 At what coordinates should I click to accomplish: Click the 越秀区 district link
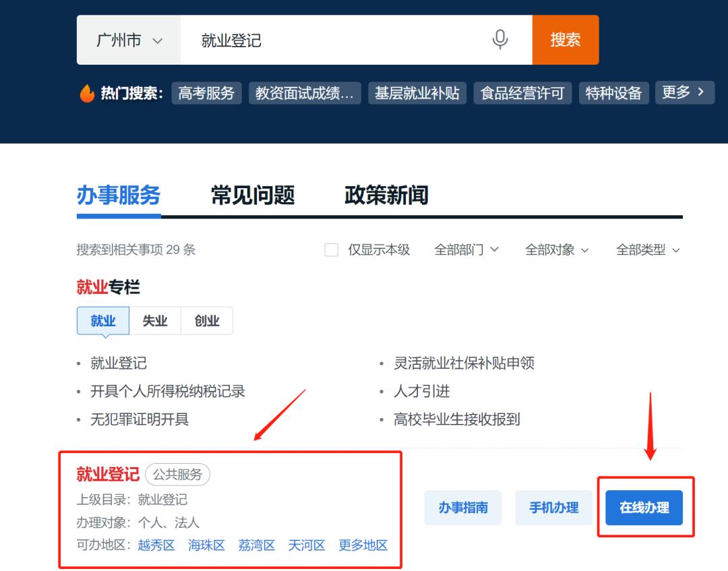coord(156,546)
